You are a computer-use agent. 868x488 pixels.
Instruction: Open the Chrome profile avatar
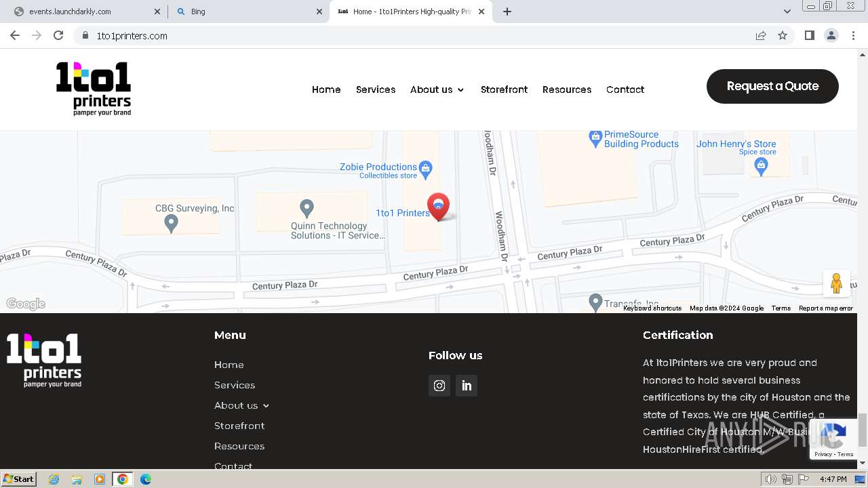831,35
